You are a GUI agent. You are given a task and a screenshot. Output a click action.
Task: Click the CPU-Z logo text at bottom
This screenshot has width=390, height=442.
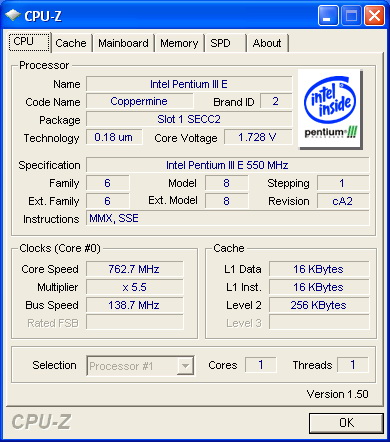click(41, 422)
